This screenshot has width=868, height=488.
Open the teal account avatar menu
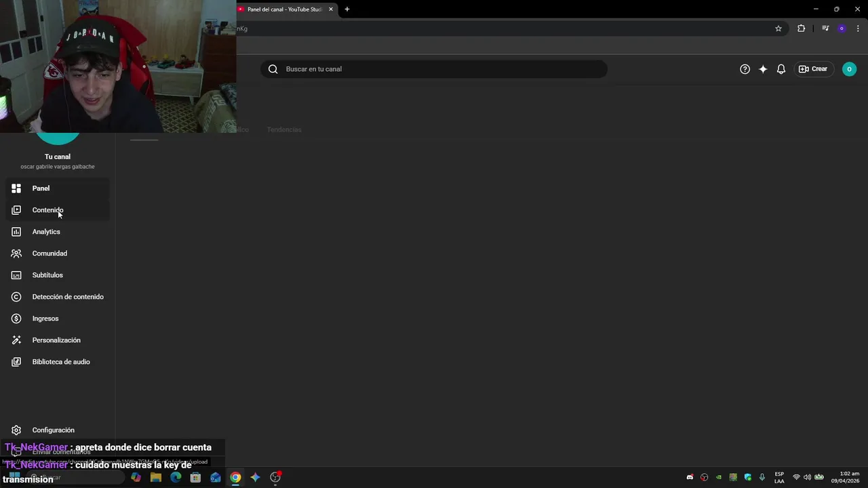[x=849, y=69]
